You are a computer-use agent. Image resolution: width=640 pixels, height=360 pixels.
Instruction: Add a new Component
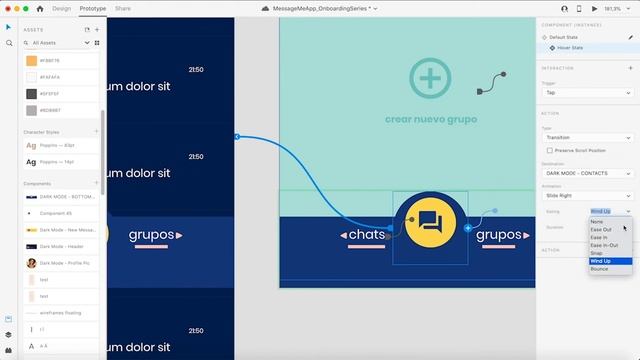pos(97,183)
